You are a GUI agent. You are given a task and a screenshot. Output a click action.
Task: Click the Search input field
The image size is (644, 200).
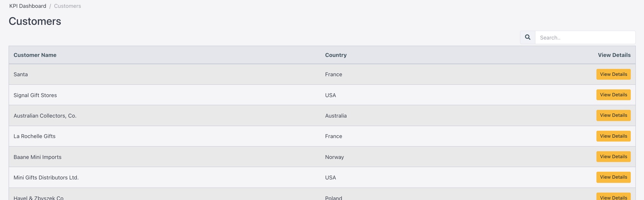point(585,38)
